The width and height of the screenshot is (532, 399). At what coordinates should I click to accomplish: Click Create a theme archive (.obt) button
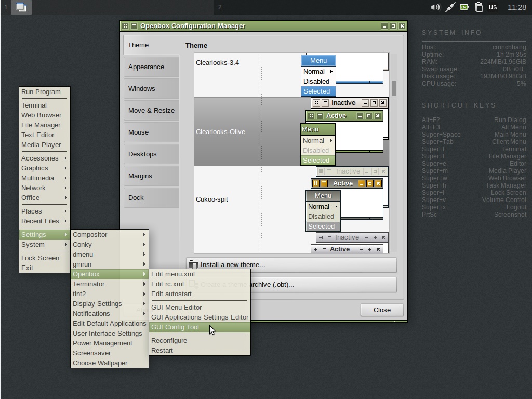click(291, 284)
